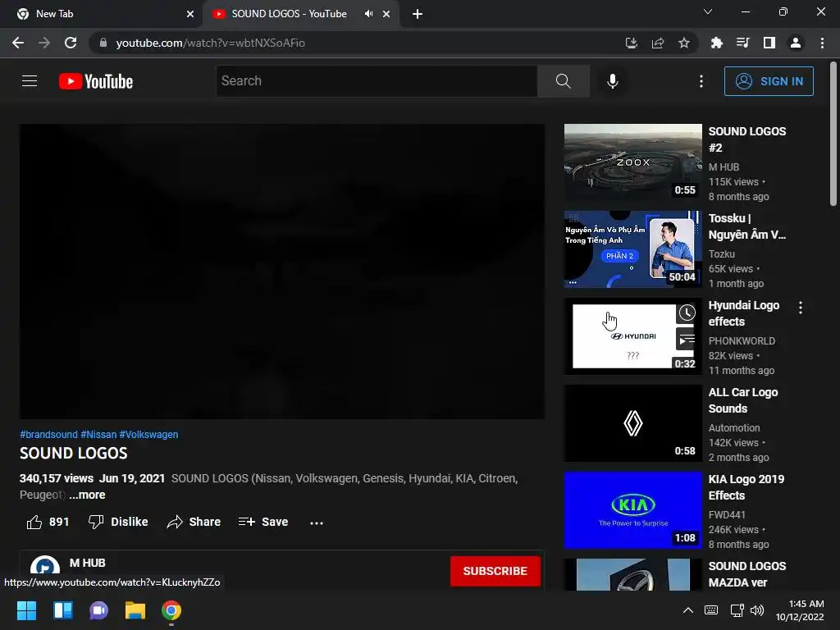Share this page icon in address bar
Viewport: 840px width, 630px height.
coord(658,43)
